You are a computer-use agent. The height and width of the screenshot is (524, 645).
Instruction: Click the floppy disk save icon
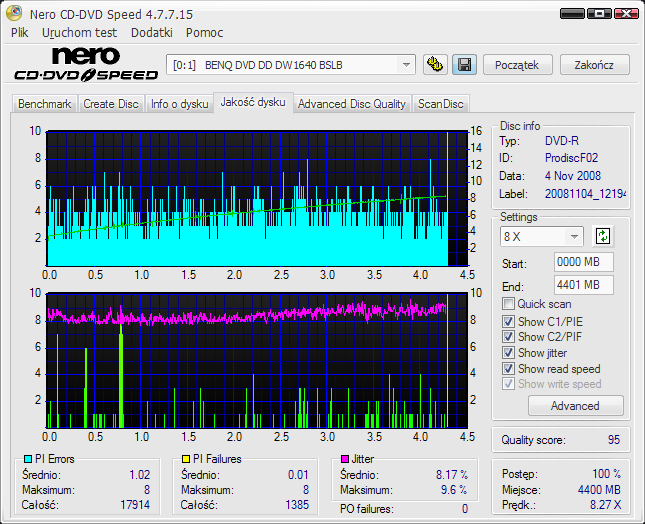tap(464, 65)
